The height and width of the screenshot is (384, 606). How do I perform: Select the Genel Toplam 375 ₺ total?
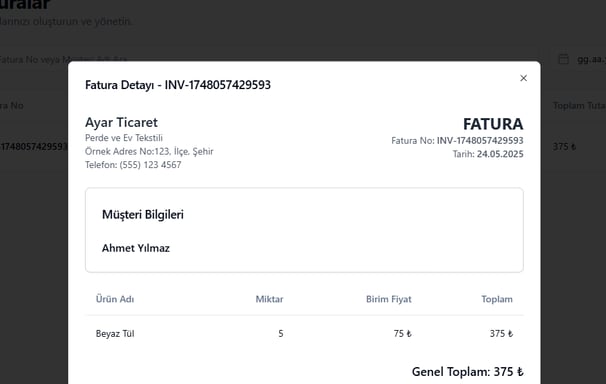pos(468,372)
